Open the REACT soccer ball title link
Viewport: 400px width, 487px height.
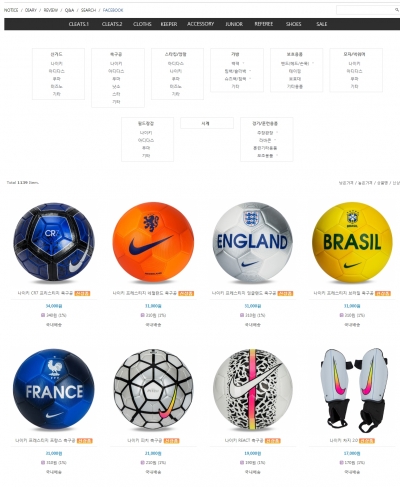click(244, 441)
